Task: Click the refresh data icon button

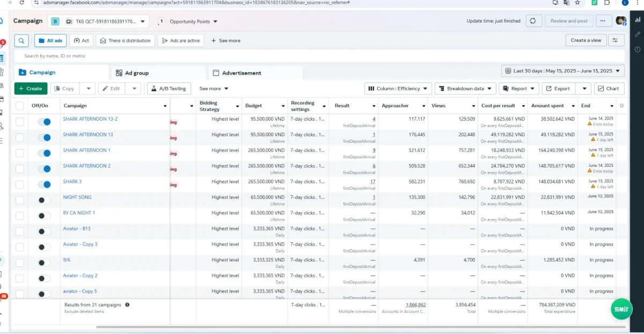Action: [532, 21]
